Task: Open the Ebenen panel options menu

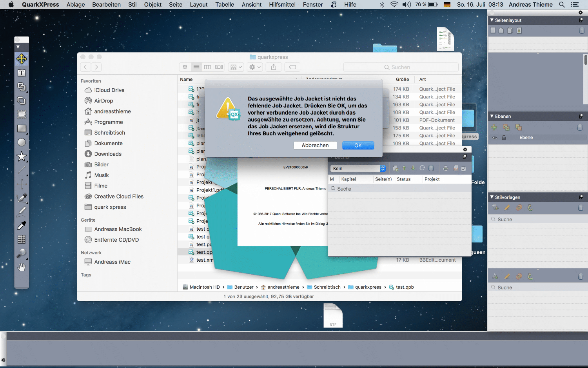Action: (581, 116)
